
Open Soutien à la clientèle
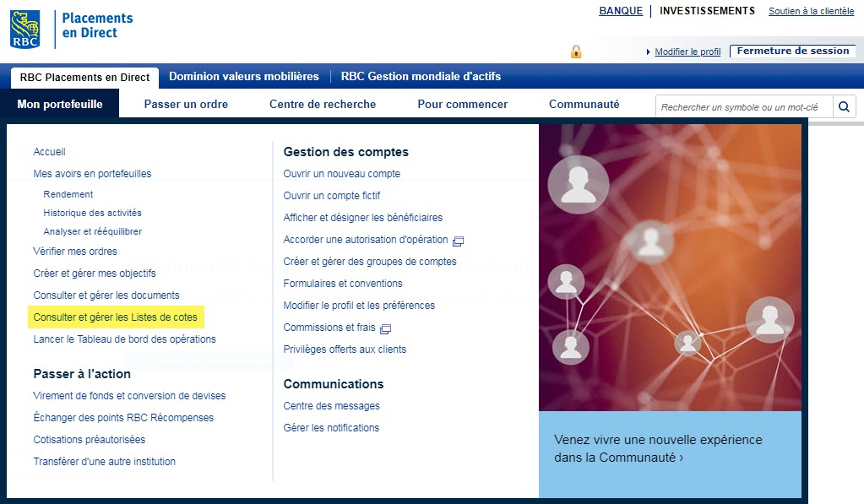[811, 11]
